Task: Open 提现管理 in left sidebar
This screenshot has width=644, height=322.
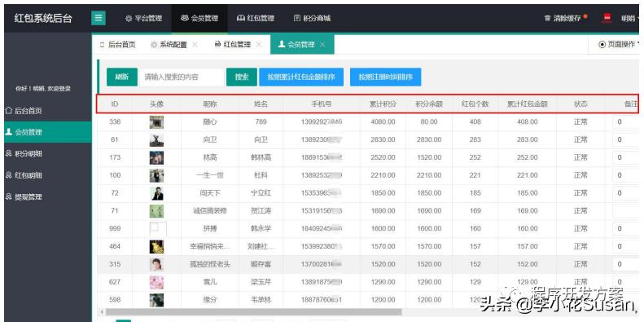Action: point(48,196)
